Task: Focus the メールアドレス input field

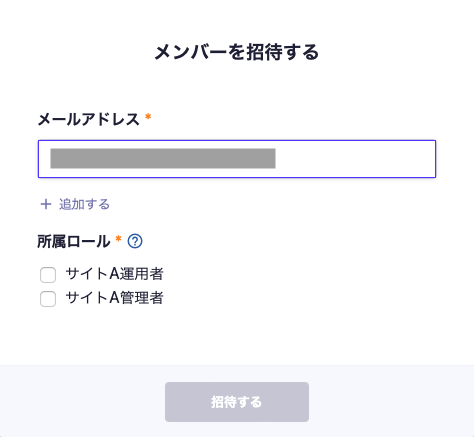Action: (x=237, y=159)
